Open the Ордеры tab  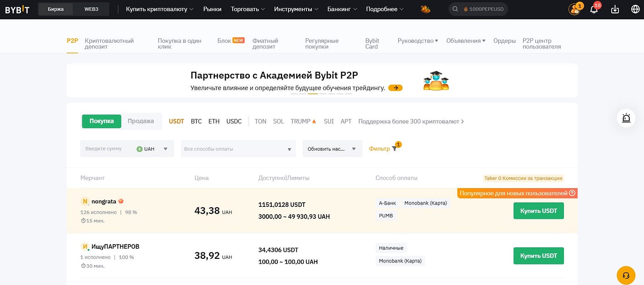[505, 41]
